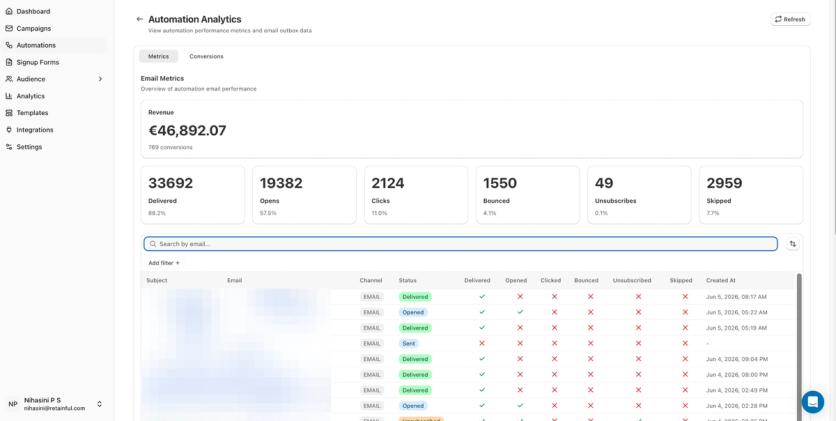Click the €46,892.07 revenue value
This screenshot has height=421, width=836.
tap(187, 131)
